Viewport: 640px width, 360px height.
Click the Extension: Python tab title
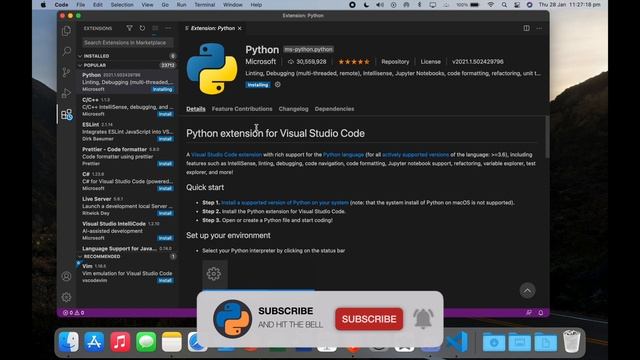(x=213, y=28)
